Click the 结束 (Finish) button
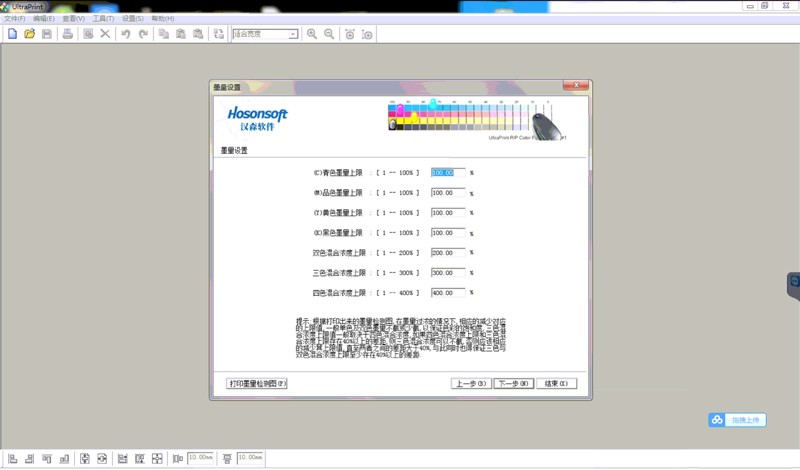 pyautogui.click(x=556, y=383)
